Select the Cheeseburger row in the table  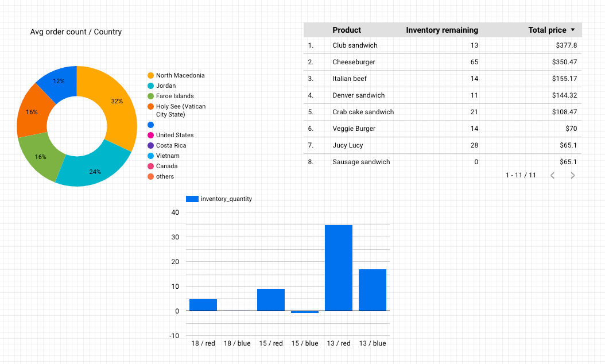coord(402,62)
